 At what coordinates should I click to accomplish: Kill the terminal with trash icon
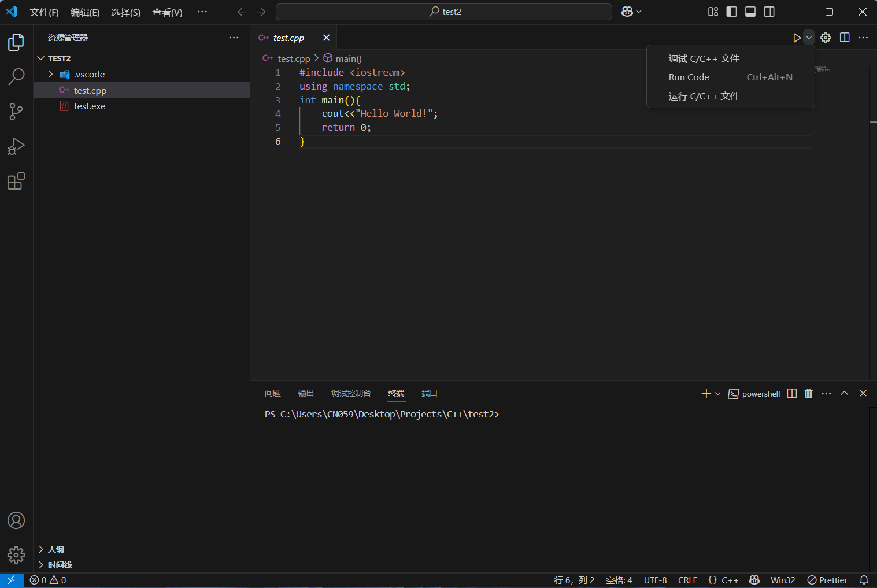[809, 394]
